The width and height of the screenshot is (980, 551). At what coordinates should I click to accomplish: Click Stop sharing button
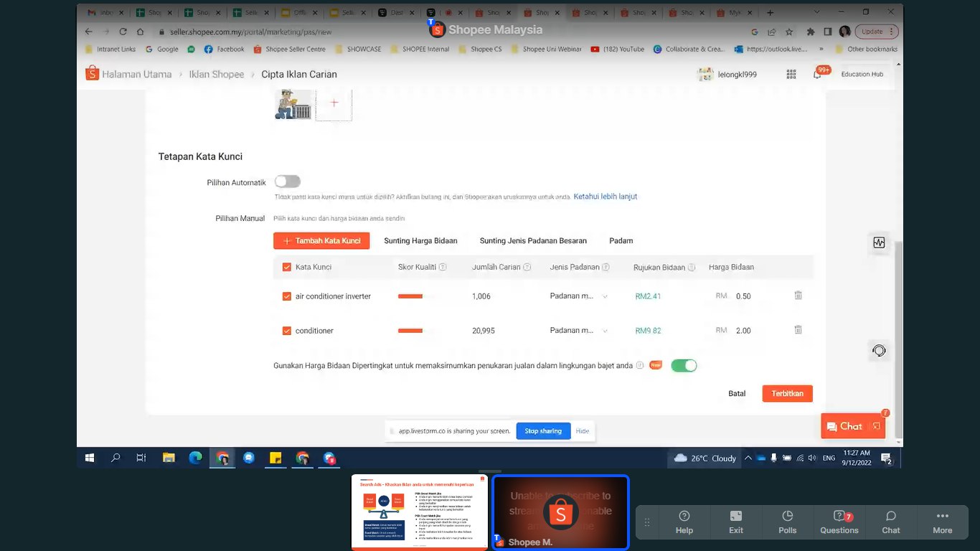point(543,430)
